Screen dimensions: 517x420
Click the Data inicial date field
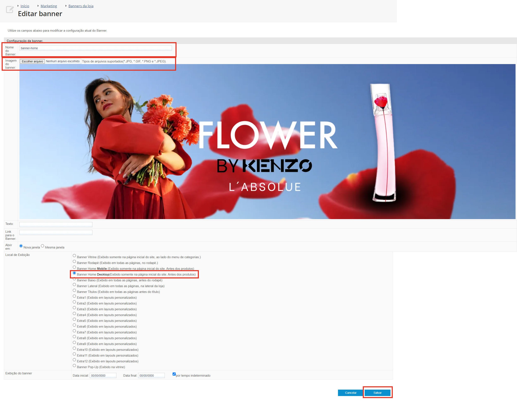click(103, 376)
